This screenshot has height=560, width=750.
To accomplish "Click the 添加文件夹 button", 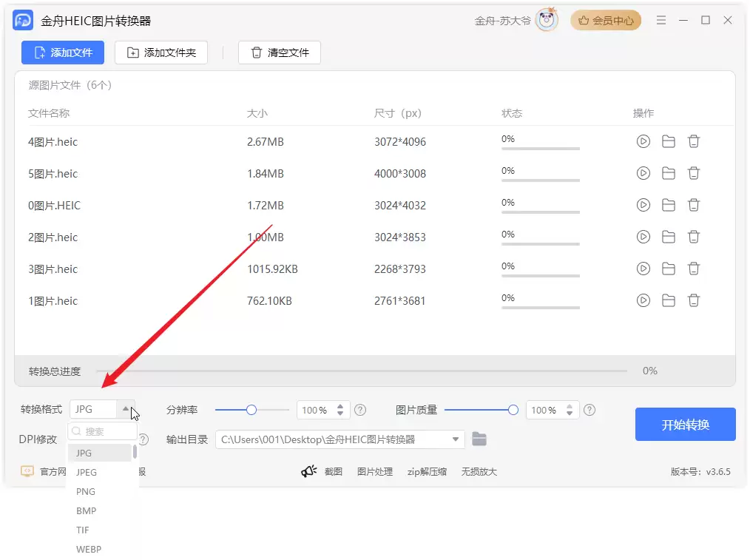I will (x=161, y=53).
